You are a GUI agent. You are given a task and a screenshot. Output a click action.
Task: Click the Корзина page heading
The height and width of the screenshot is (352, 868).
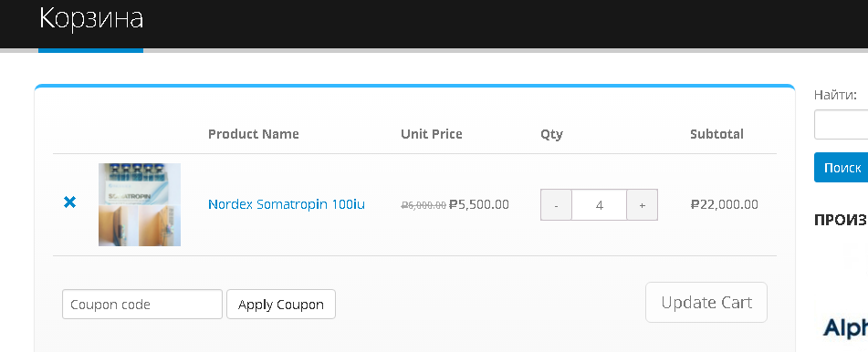pyautogui.click(x=91, y=18)
